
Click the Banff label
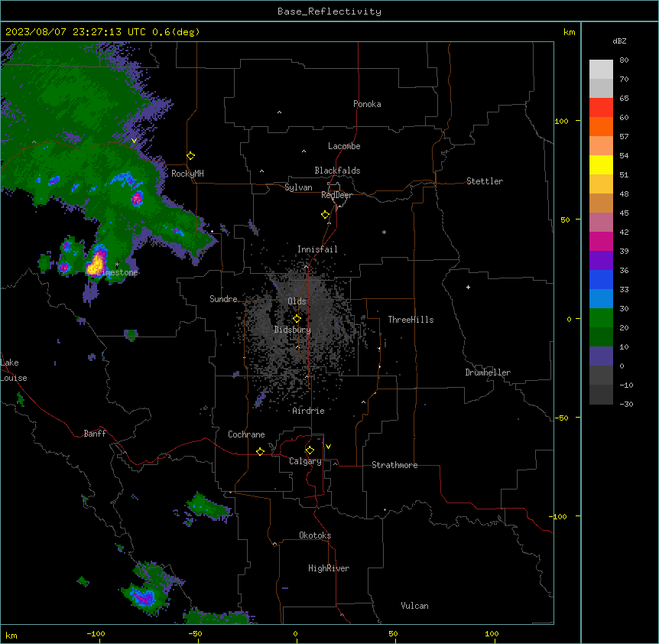tap(95, 434)
